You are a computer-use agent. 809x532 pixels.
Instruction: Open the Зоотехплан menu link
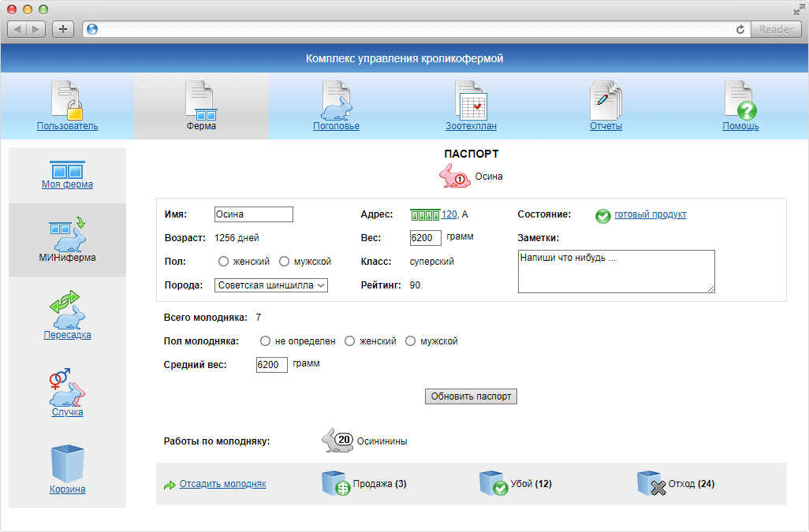click(x=471, y=126)
